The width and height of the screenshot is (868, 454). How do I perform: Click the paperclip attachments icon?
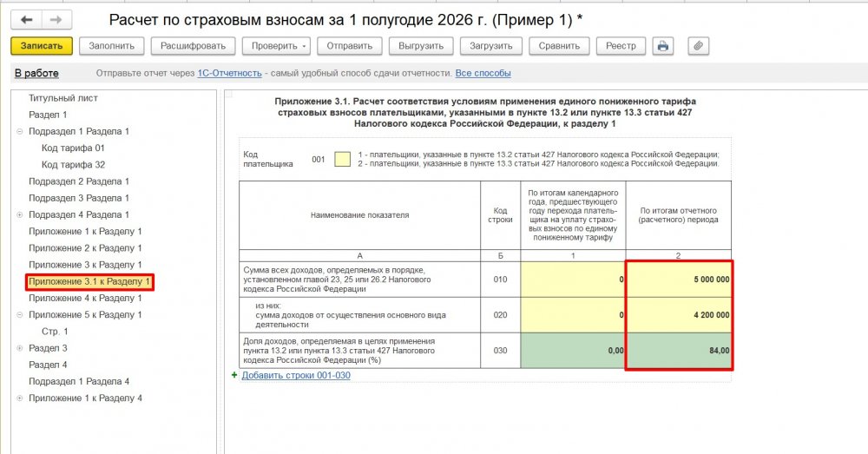tap(698, 46)
